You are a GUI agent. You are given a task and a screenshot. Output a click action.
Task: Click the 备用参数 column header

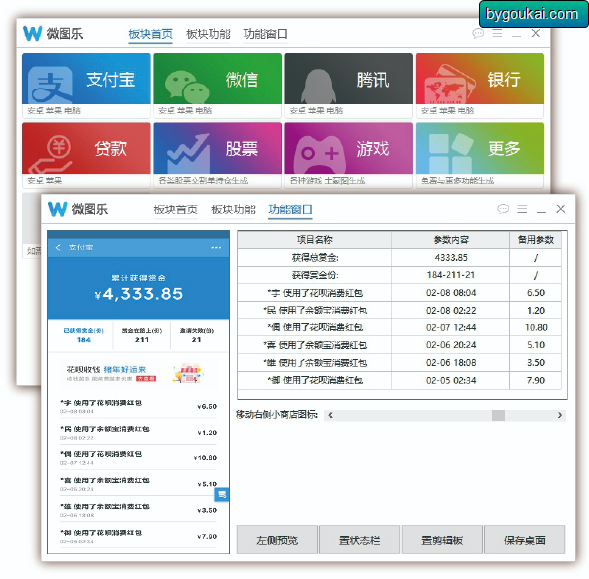[536, 240]
